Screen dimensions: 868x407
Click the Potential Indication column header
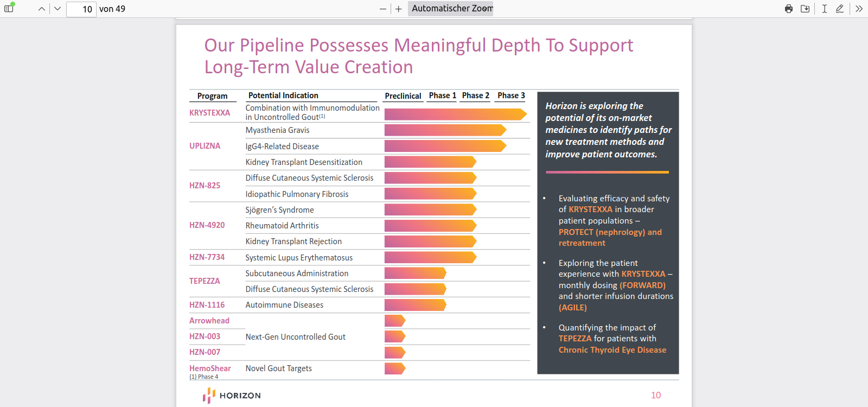click(x=283, y=96)
